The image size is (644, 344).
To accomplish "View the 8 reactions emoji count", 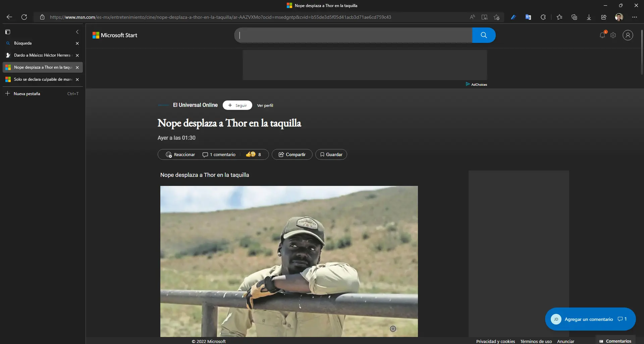I will click(x=253, y=154).
